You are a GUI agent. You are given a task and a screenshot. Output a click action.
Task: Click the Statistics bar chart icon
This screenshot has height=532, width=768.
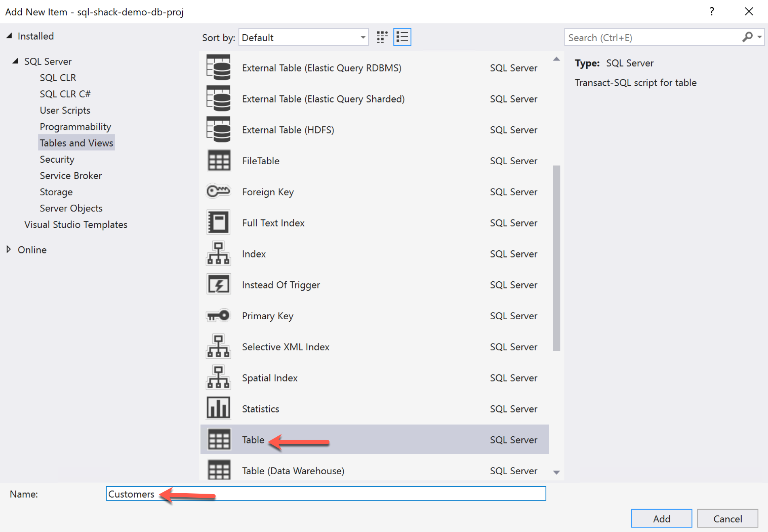tap(218, 408)
